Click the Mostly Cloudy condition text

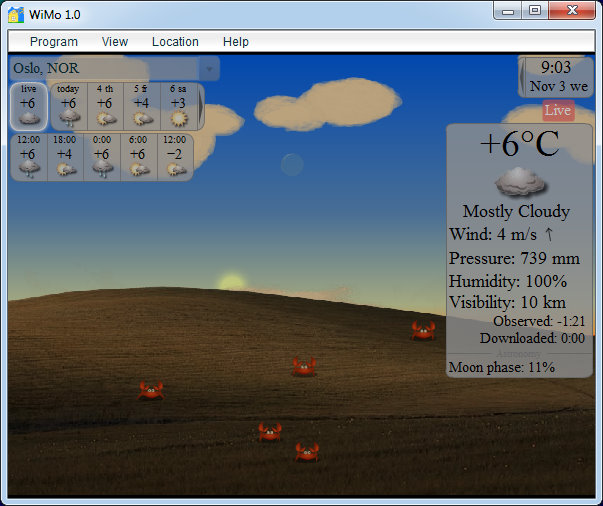[516, 211]
